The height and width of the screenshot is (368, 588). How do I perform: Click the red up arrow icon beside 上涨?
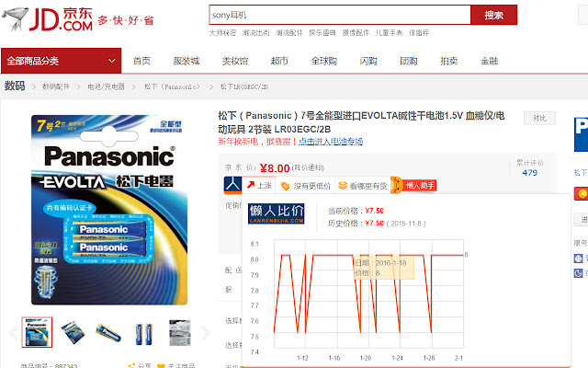click(251, 185)
